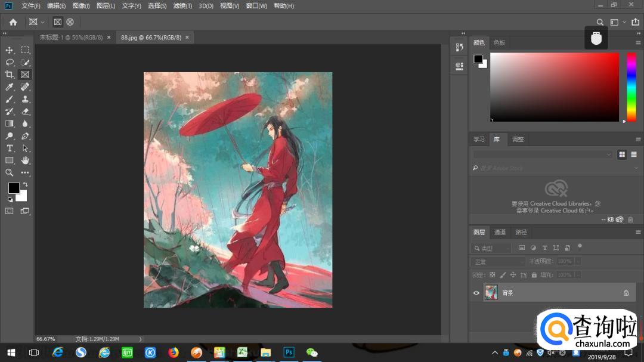Select the Horizontal Type tool
This screenshot has width=644, height=362.
coord(9,148)
